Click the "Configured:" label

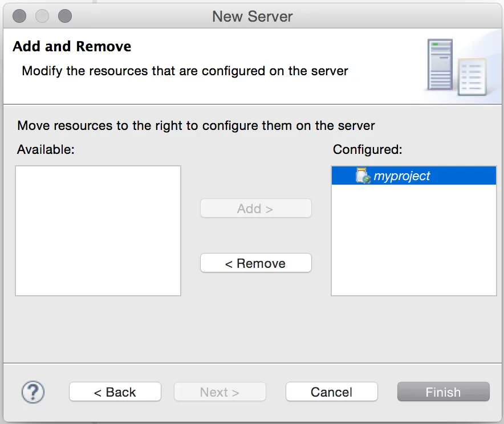click(367, 149)
